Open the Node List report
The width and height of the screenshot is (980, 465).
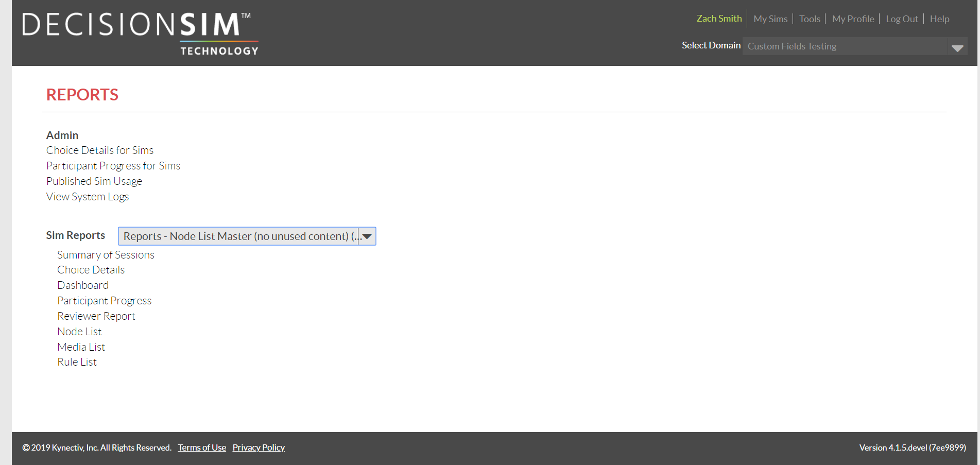(x=79, y=331)
